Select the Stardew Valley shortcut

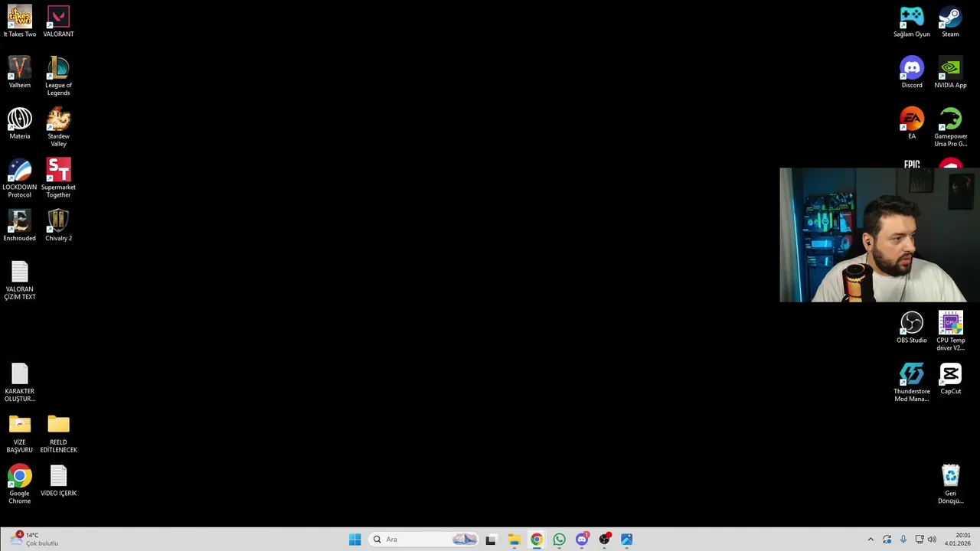point(58,127)
